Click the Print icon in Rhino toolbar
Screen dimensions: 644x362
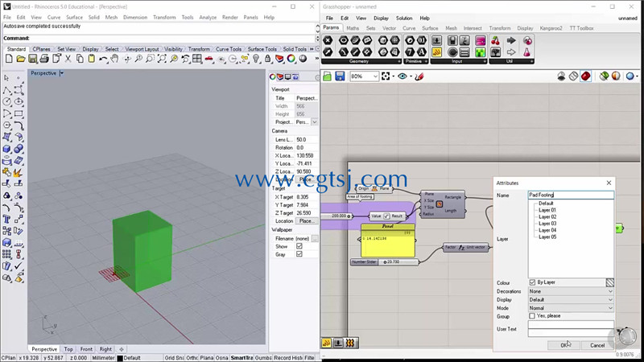pos(44,59)
